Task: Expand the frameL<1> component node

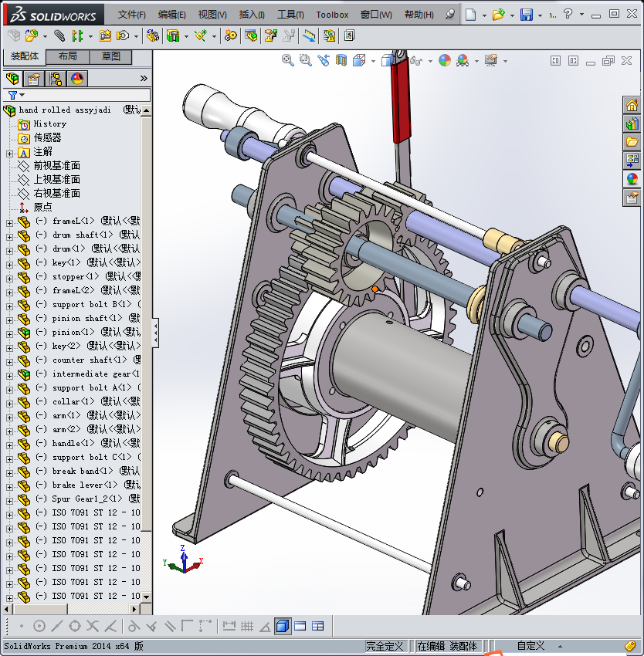Action: pyautogui.click(x=9, y=222)
